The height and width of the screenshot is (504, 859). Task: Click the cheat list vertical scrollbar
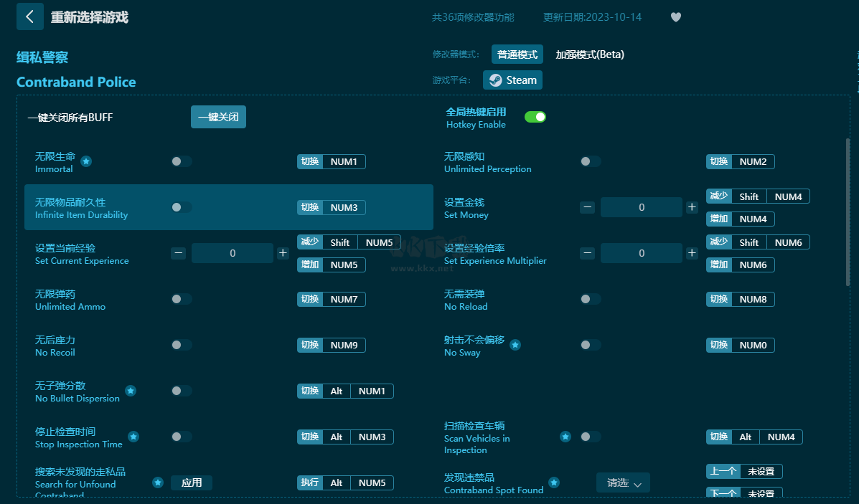848,212
